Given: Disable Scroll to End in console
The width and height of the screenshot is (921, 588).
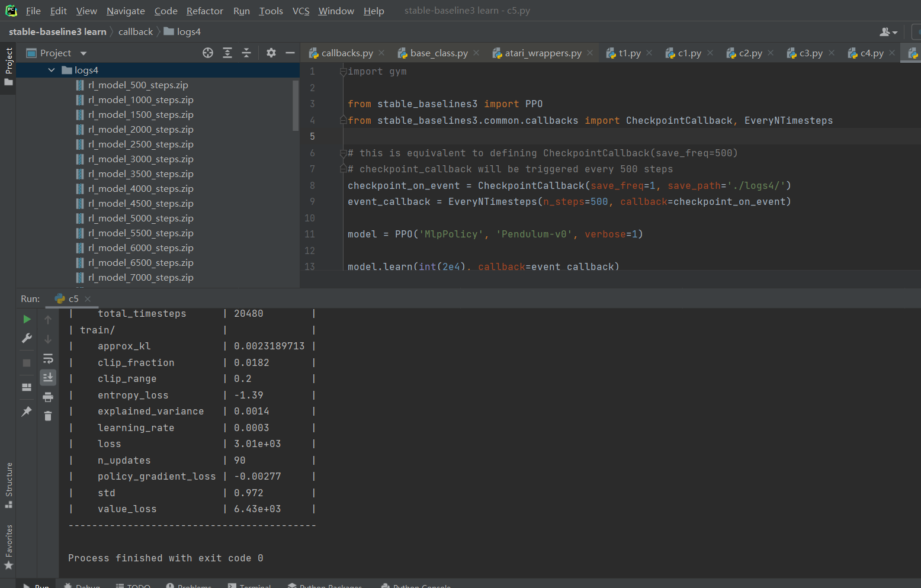Looking at the screenshot, I should click(x=48, y=377).
